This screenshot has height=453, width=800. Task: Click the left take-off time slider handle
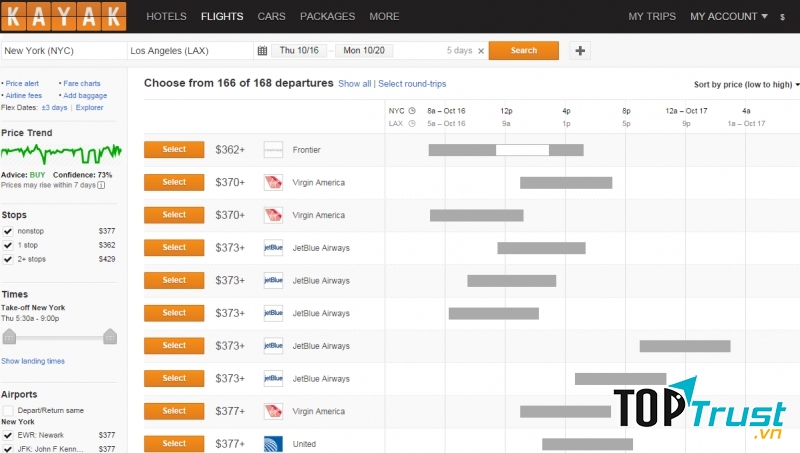tap(10, 335)
